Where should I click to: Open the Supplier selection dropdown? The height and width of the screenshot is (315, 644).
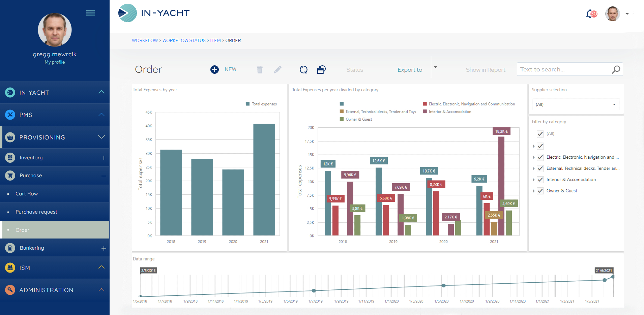pos(576,104)
